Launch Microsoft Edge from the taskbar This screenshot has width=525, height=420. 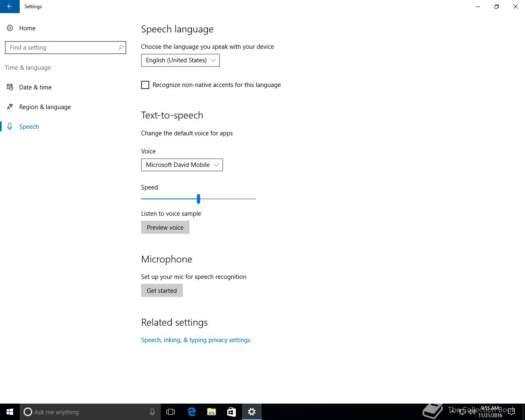pyautogui.click(x=192, y=412)
